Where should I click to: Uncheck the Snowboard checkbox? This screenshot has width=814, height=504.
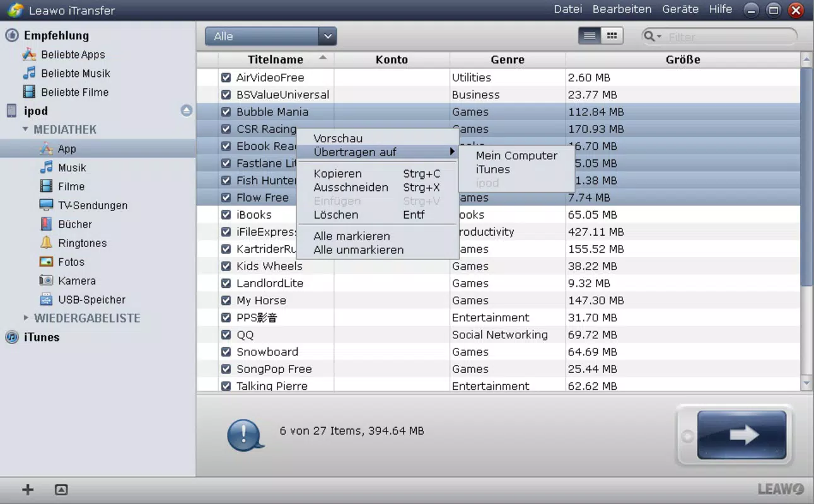point(226,352)
